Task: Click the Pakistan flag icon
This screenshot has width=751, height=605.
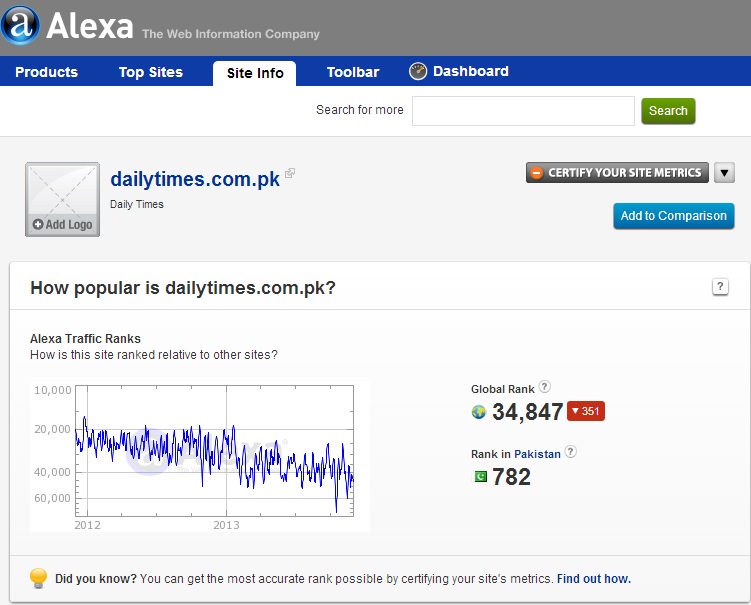Action: (x=480, y=476)
